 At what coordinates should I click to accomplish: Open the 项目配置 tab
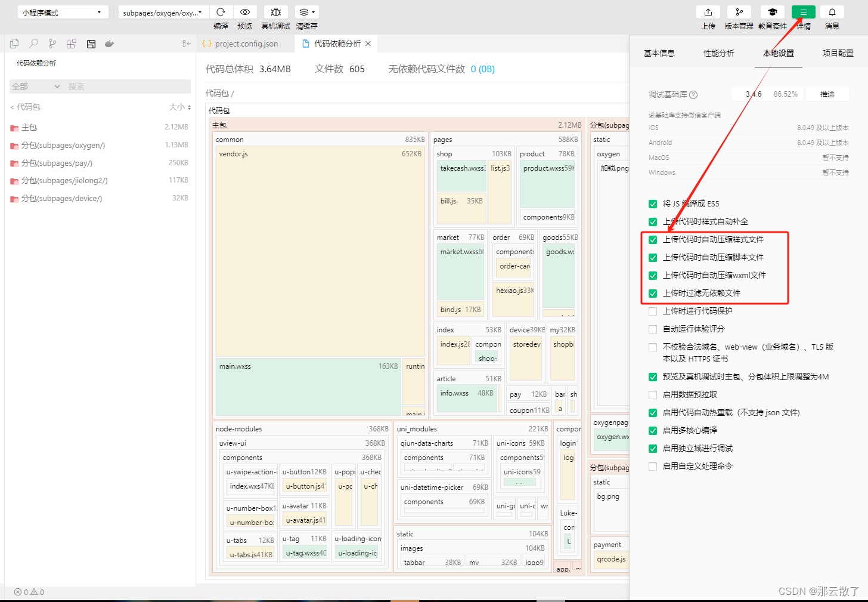(x=838, y=53)
